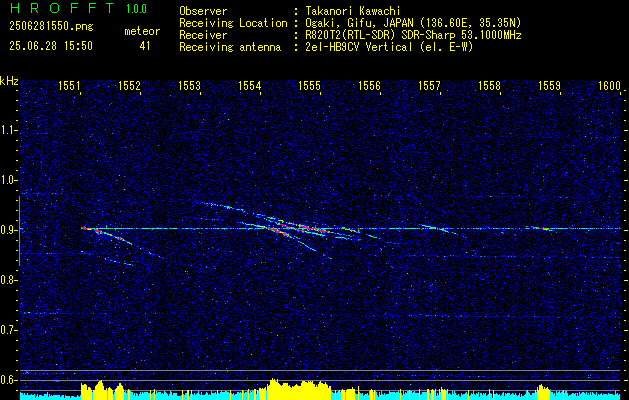The width and height of the screenshot is (629, 400).
Task: Click the 1559 time axis marker
Action: [x=549, y=85]
